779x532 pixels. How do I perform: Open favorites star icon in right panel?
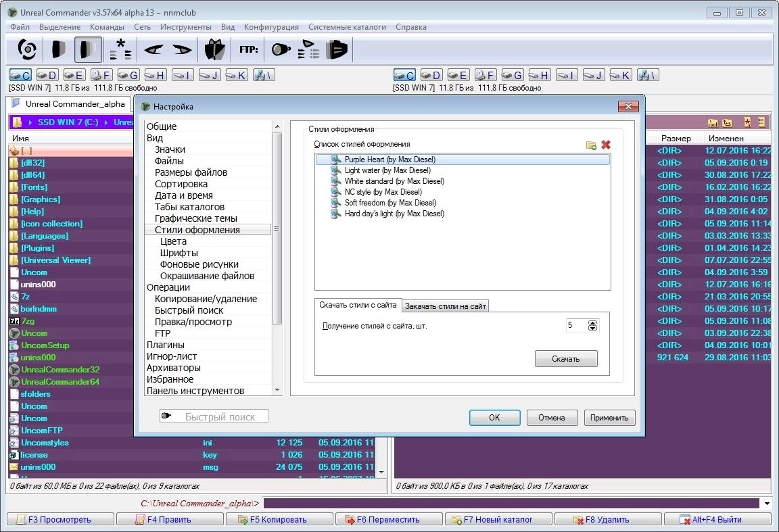point(747,122)
